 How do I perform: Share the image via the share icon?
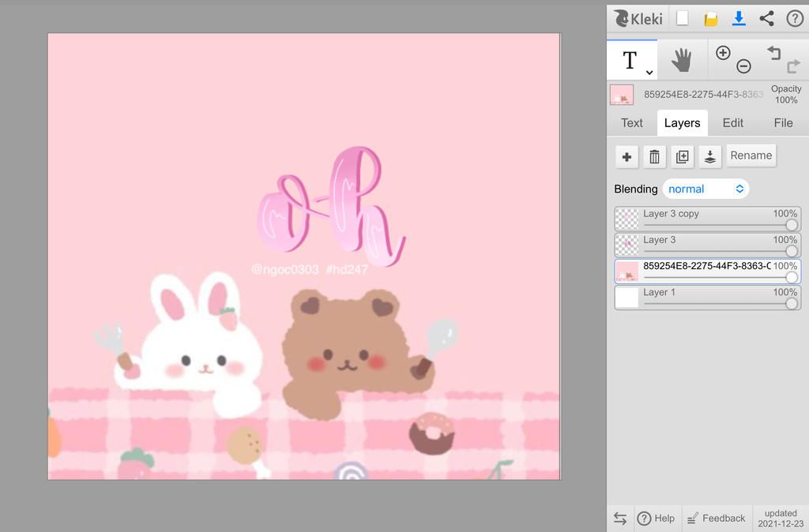(766, 19)
